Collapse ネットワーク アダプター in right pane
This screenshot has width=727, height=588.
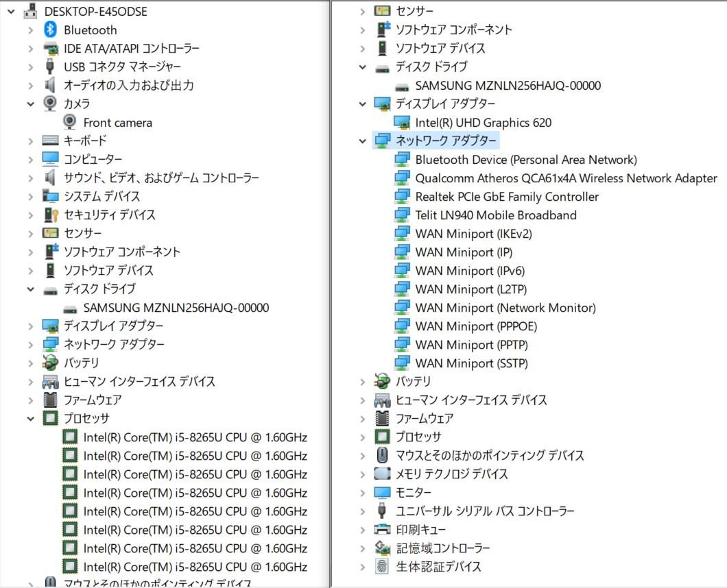pyautogui.click(x=363, y=141)
